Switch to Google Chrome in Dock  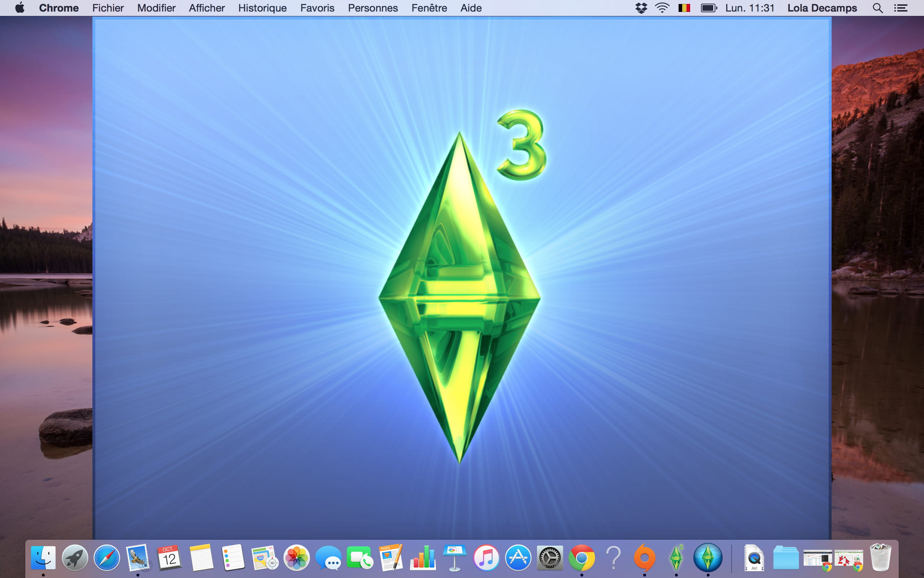(x=581, y=558)
